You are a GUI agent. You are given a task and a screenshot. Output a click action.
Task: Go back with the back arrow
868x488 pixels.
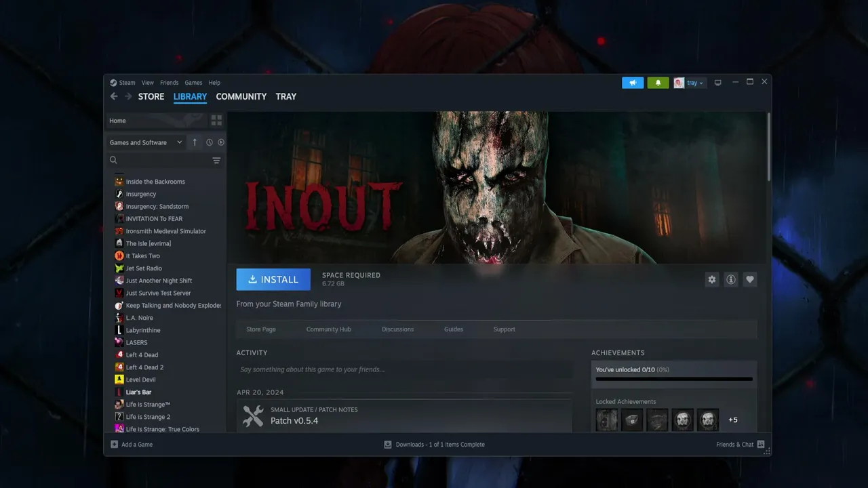(114, 96)
